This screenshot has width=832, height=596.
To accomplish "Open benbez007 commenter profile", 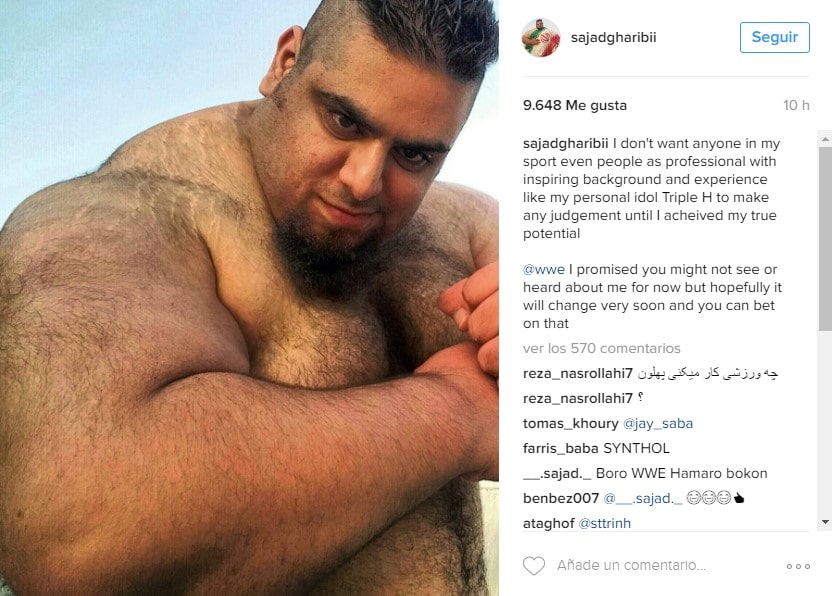I will pyautogui.click(x=561, y=498).
